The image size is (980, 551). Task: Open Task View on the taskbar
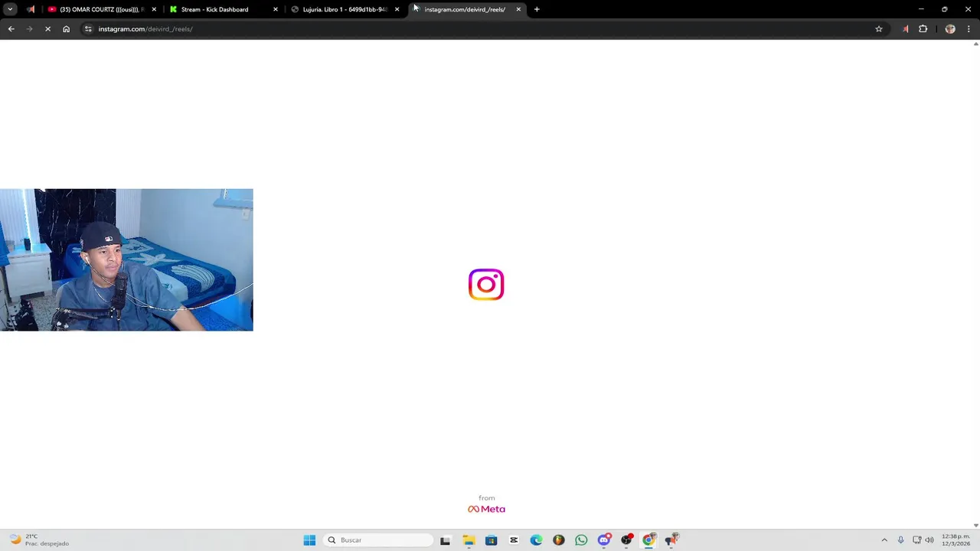click(445, 540)
